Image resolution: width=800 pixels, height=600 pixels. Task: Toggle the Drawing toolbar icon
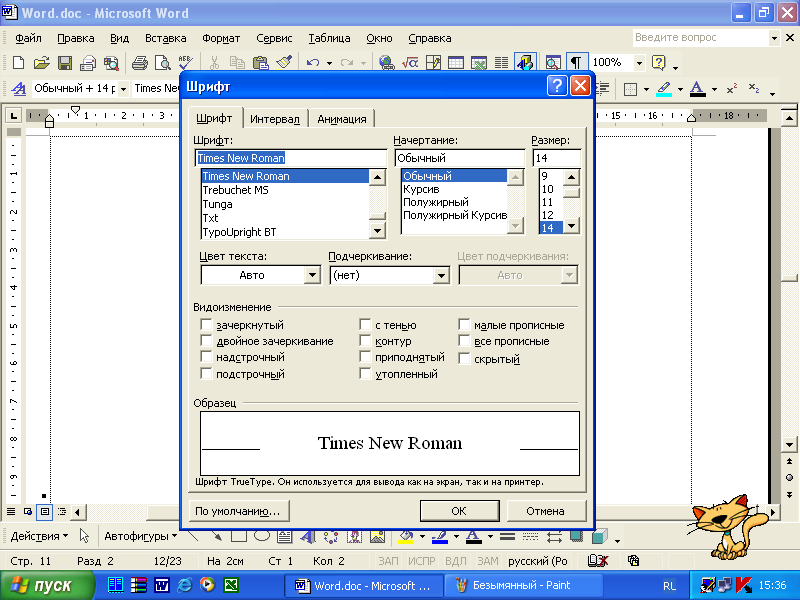(x=525, y=63)
